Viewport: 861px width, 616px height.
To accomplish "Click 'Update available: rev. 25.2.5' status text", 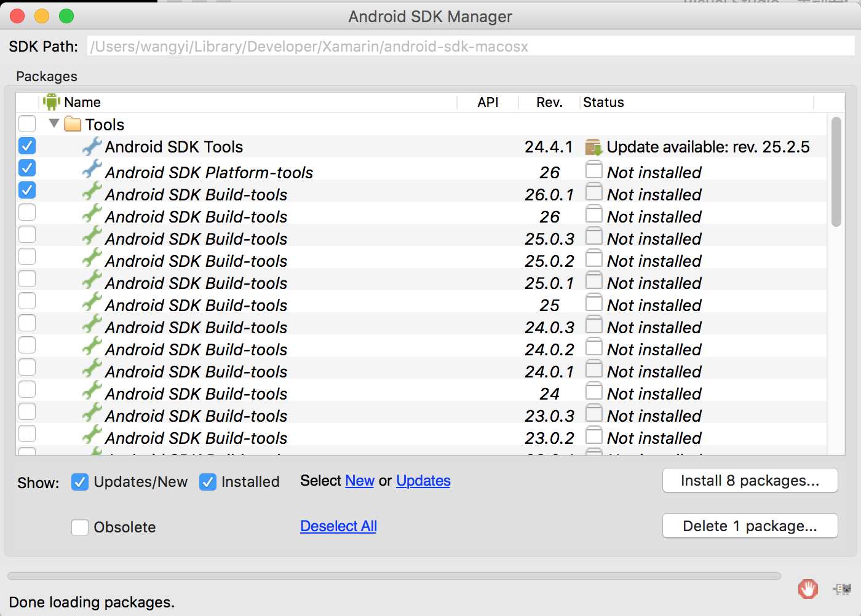I will [708, 147].
